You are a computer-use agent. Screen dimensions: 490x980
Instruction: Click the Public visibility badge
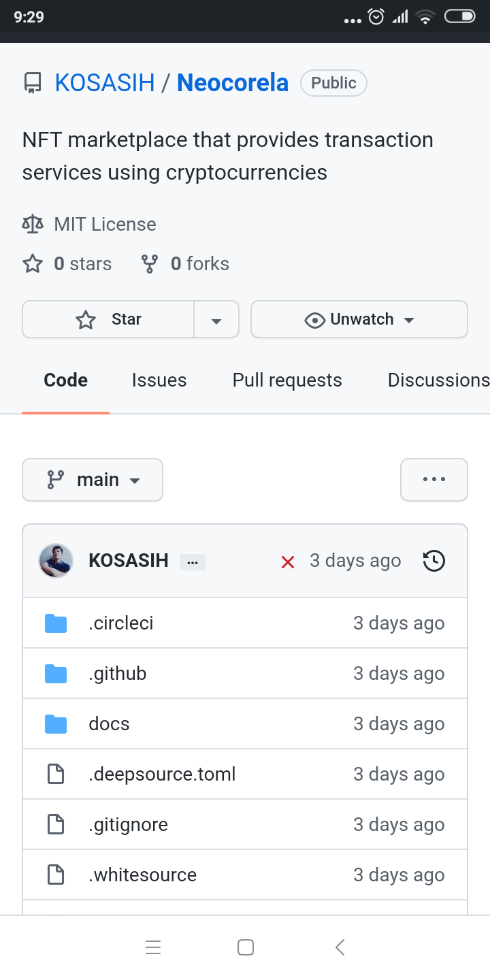(333, 83)
